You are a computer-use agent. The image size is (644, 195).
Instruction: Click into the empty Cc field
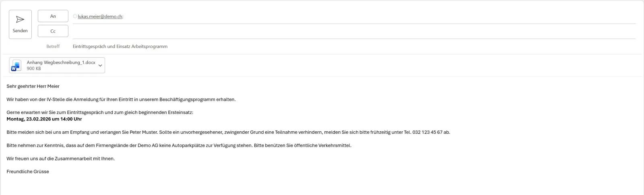point(354,31)
